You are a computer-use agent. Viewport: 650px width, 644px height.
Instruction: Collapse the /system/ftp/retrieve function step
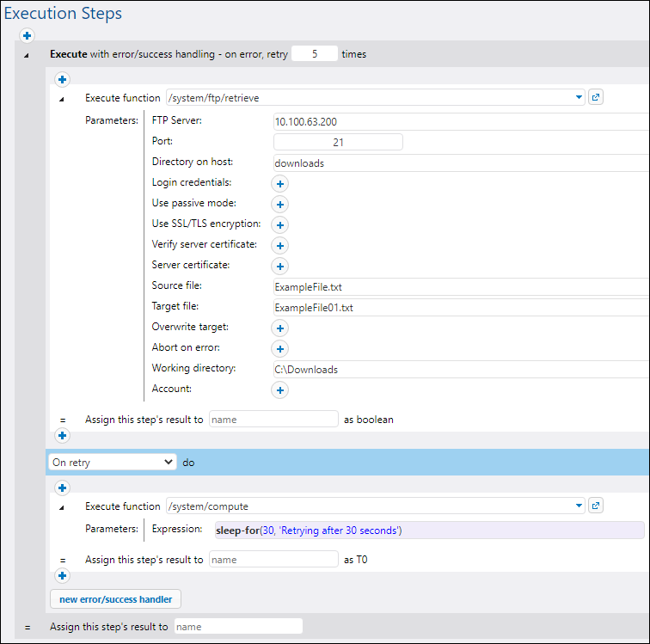[x=61, y=99]
